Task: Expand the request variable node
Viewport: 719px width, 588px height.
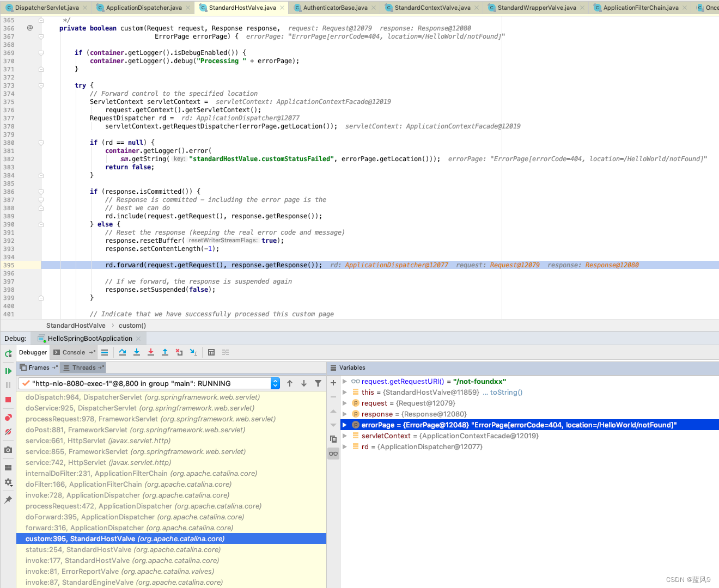Action: 344,403
